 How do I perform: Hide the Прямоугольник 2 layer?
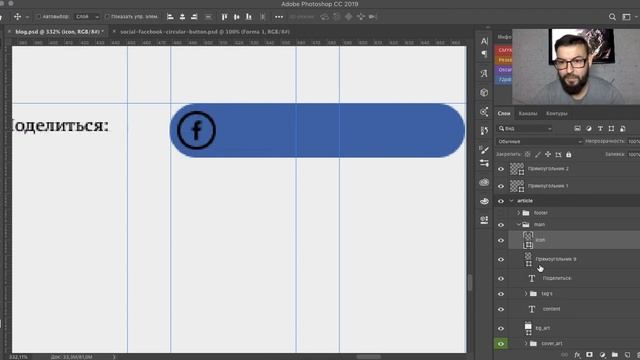pyautogui.click(x=501, y=169)
